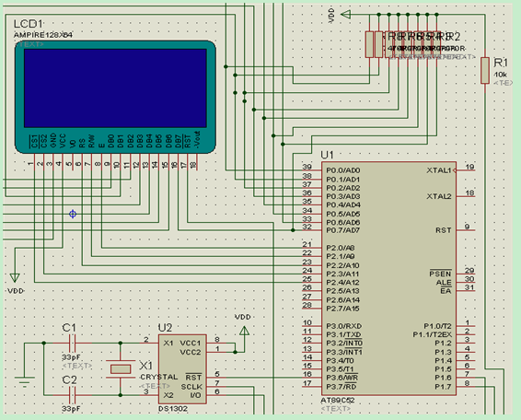Click the VDD terminal below the LCD
This screenshot has height=420, width=521.
[x=15, y=277]
